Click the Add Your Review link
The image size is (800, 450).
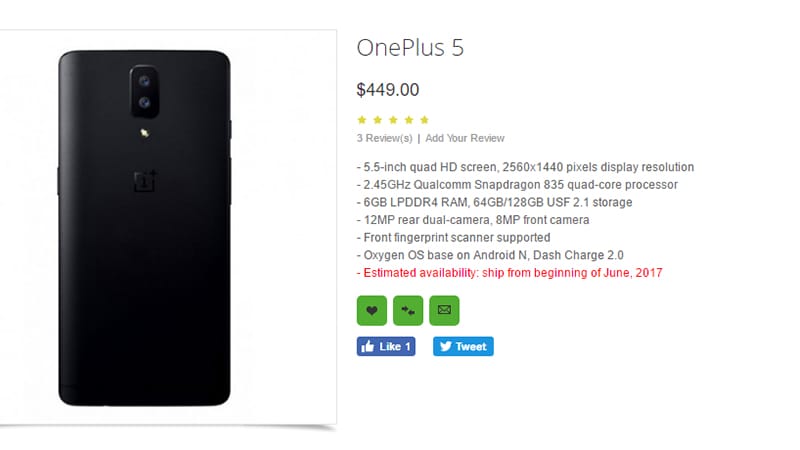(465, 138)
